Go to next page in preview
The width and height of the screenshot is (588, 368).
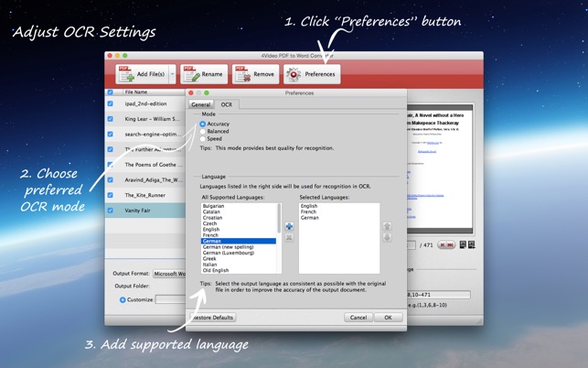[443, 244]
